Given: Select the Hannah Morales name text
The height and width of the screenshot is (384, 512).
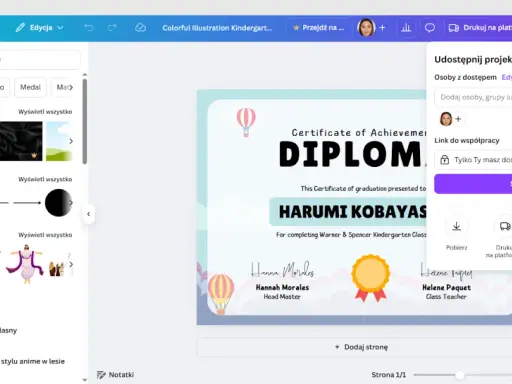Looking at the screenshot, I should (x=282, y=287).
